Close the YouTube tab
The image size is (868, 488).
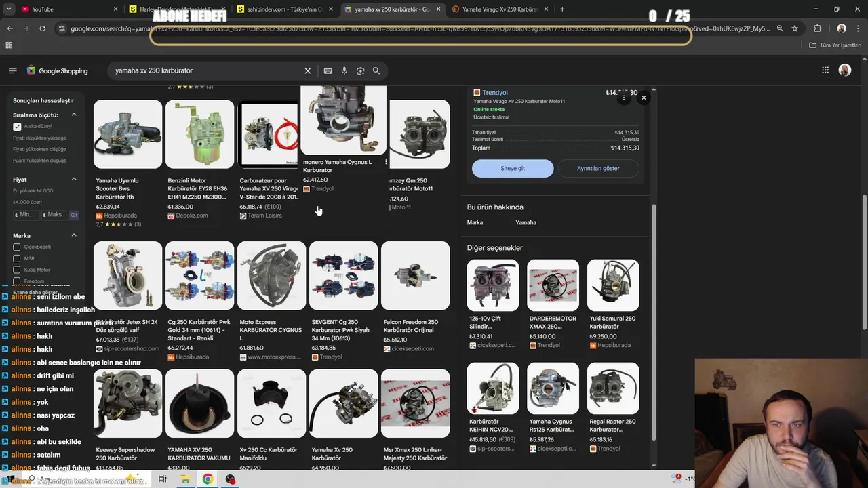pos(115,9)
